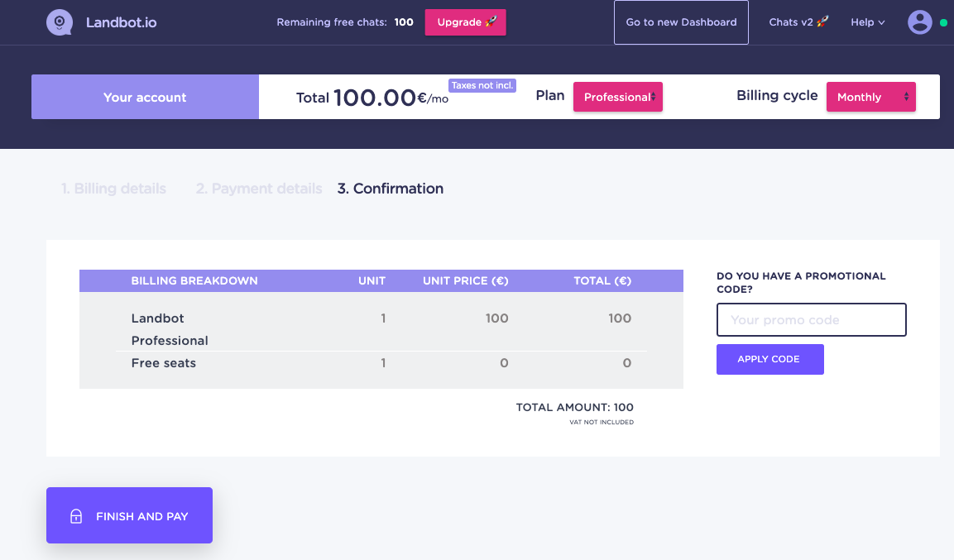
Task: Click the VAT NOT INCLUDED note
Action: pos(602,422)
